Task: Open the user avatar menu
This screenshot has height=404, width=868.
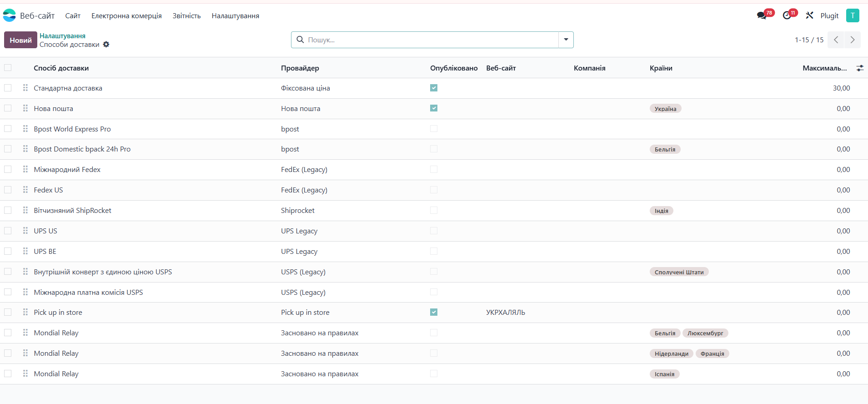Action: 853,15
